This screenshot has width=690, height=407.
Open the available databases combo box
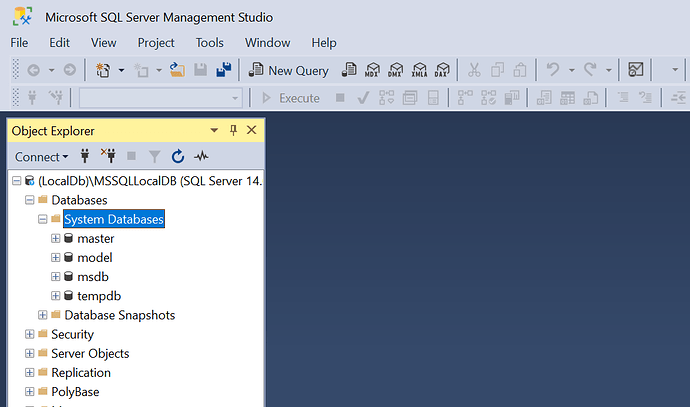coord(161,98)
